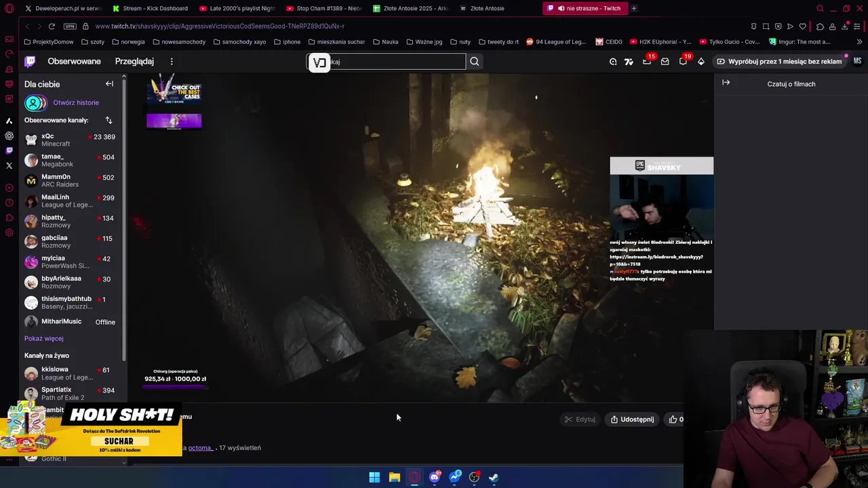Open Twitch notifications inbox icon with 15 badge
868x488 pixels.
point(647,61)
